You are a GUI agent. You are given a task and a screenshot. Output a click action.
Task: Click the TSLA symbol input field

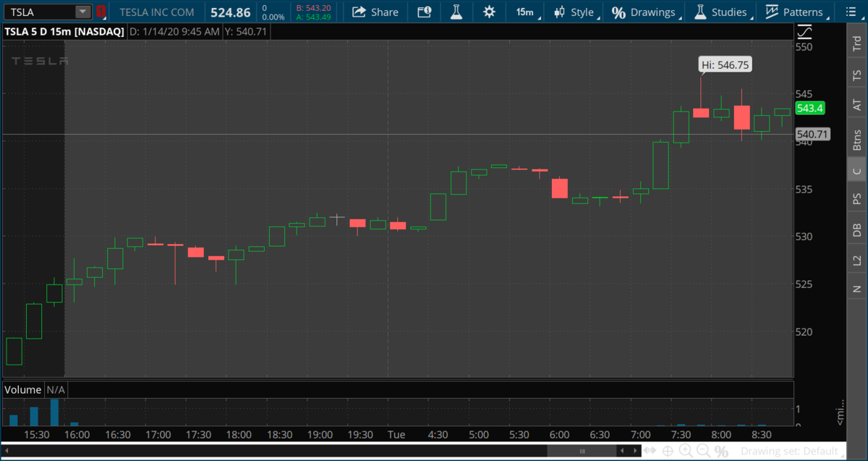40,12
